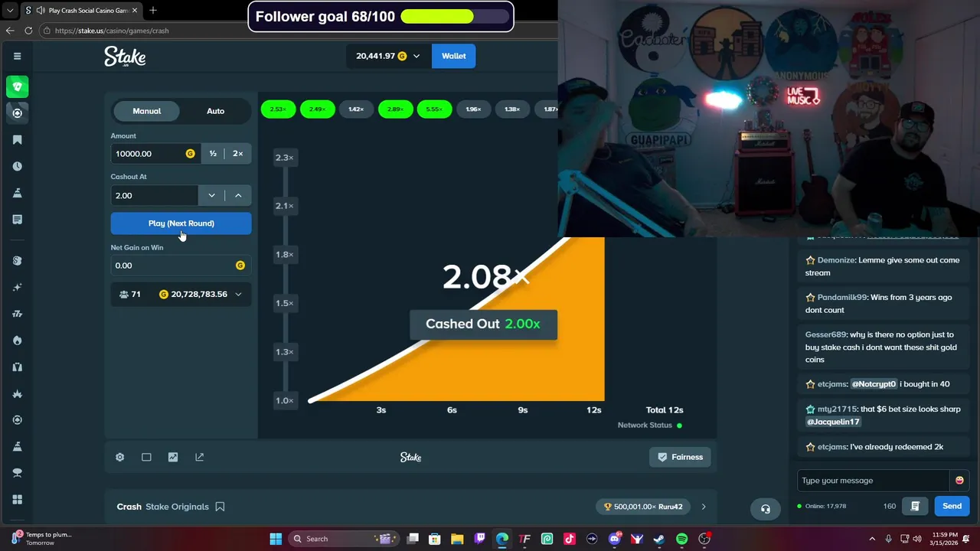Image resolution: width=980 pixels, height=551 pixels.
Task: Click the Net Gain on Win field
Action: pyautogui.click(x=181, y=266)
